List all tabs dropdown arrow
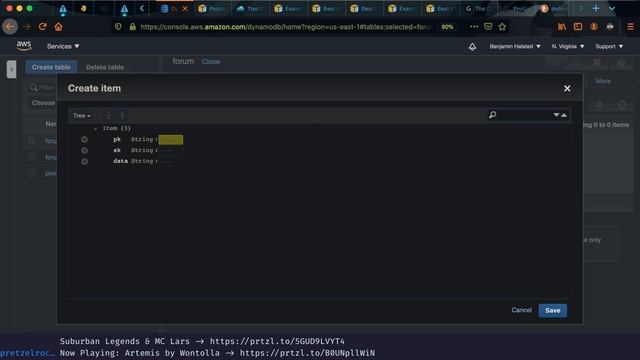The width and height of the screenshot is (640, 360). click(611, 8)
